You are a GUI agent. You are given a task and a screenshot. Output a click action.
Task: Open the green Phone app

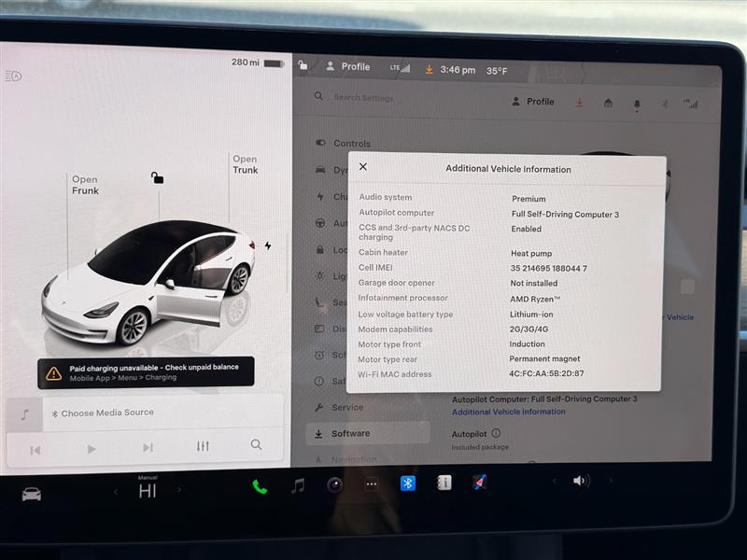[x=260, y=486]
